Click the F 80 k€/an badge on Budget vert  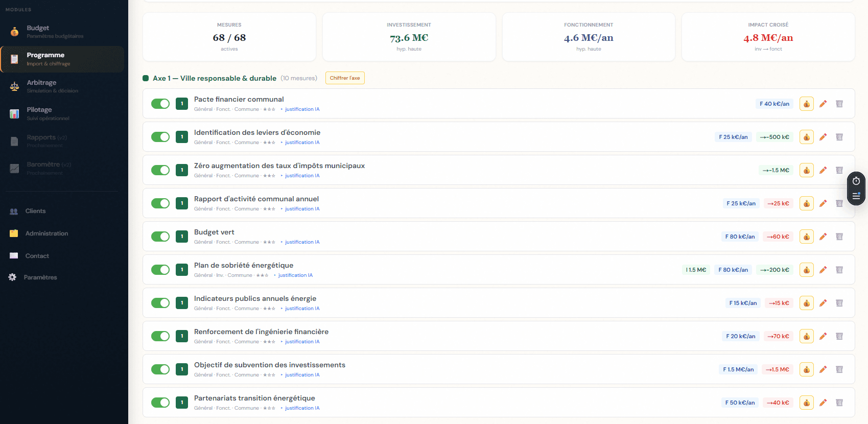[x=740, y=237]
